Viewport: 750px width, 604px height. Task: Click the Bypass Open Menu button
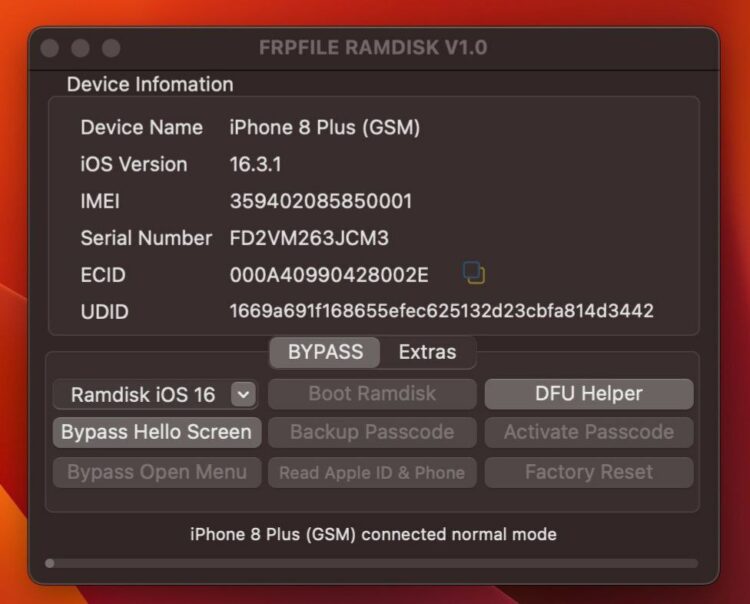pos(157,472)
